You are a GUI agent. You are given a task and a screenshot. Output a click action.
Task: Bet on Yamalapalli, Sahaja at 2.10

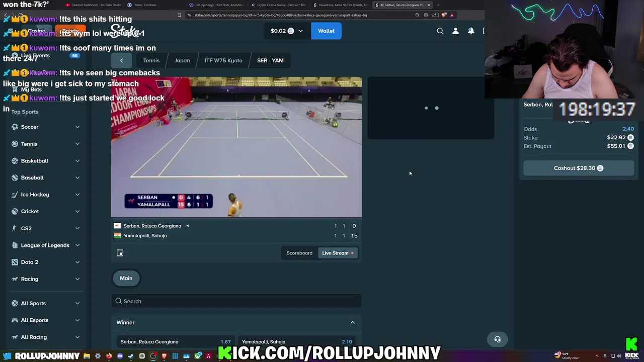tap(297, 342)
